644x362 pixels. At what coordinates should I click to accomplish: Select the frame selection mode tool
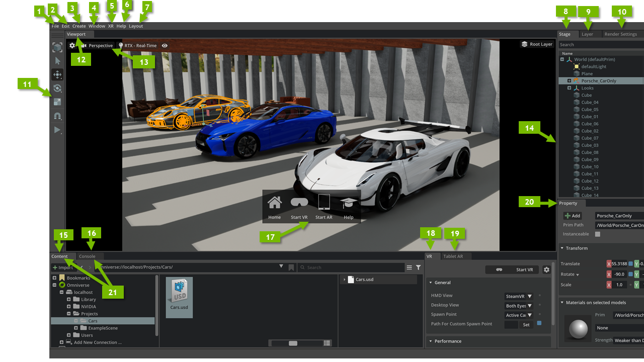coord(57,47)
